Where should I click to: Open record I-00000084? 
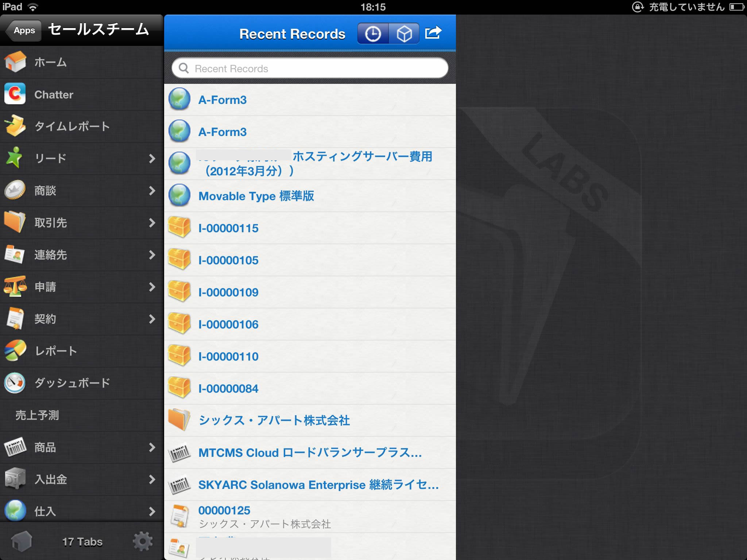[x=310, y=388]
